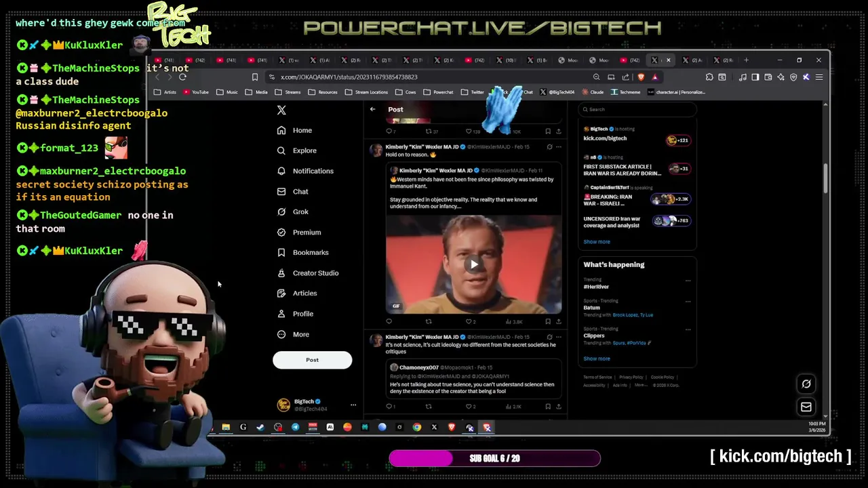Screen dimensions: 868x488
Task: Open the Powerchat bookmark folder
Action: coord(438,92)
